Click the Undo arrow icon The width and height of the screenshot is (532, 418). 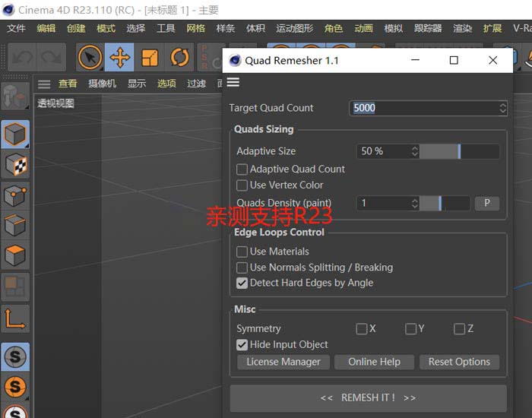22,57
